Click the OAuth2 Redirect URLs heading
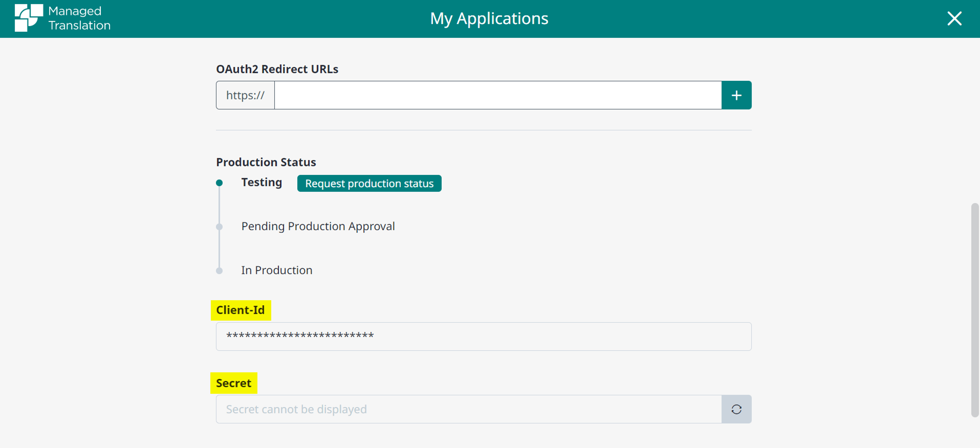 click(277, 69)
